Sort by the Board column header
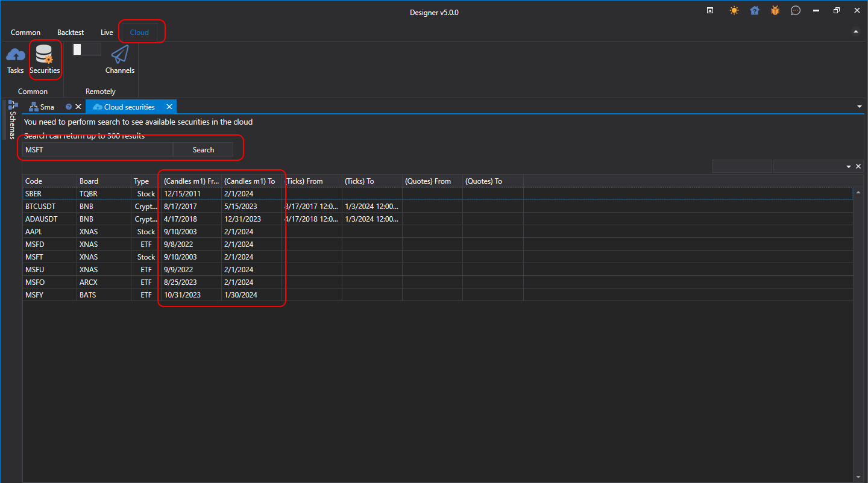868x483 pixels. (x=104, y=181)
